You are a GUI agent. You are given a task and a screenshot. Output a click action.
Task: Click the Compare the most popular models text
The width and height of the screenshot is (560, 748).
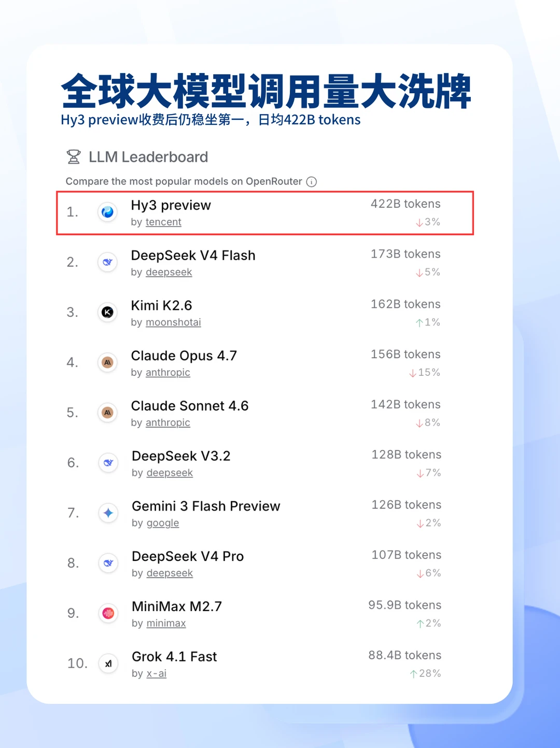[184, 181]
